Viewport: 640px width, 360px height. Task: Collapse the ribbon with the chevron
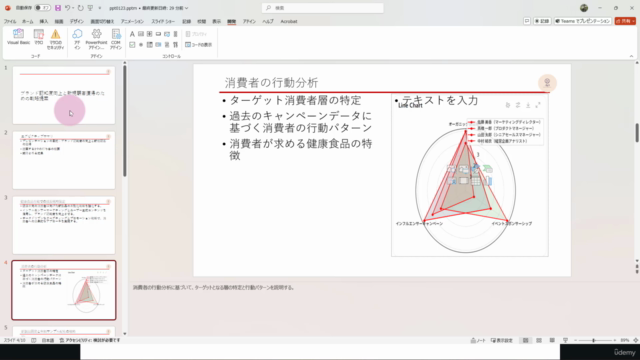coord(631,56)
